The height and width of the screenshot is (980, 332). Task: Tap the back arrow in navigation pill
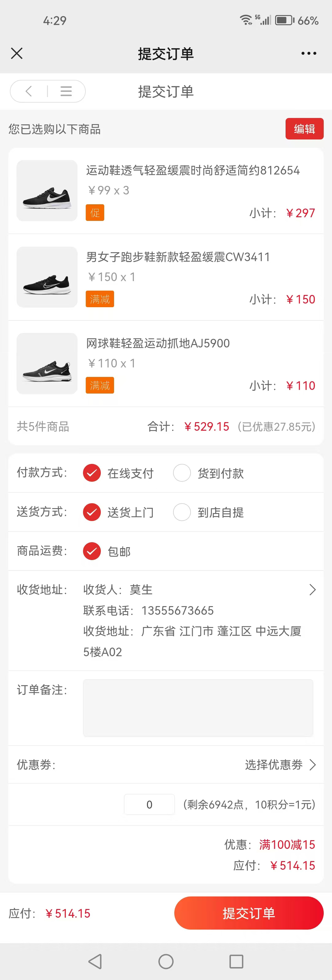29,91
